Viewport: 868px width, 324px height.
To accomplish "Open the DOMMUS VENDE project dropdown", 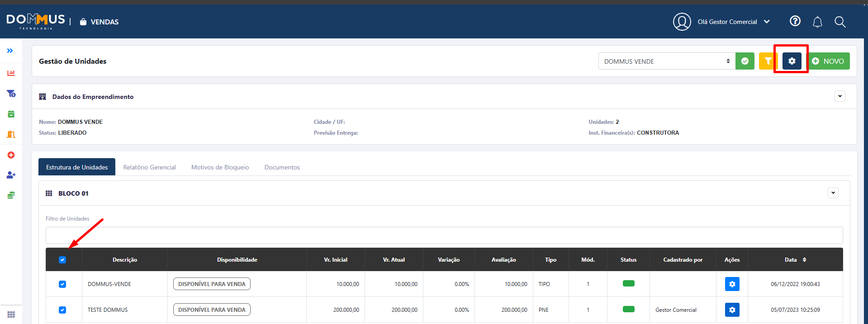I will [666, 61].
